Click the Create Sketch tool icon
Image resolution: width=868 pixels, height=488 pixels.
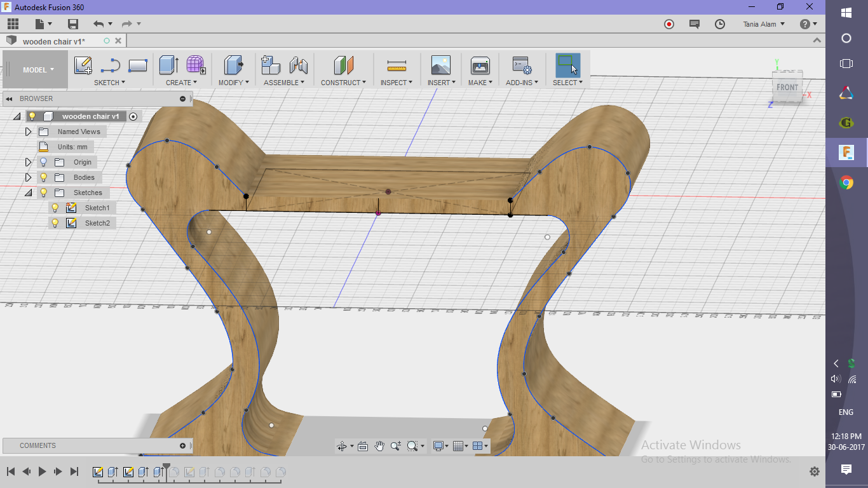pos(83,65)
